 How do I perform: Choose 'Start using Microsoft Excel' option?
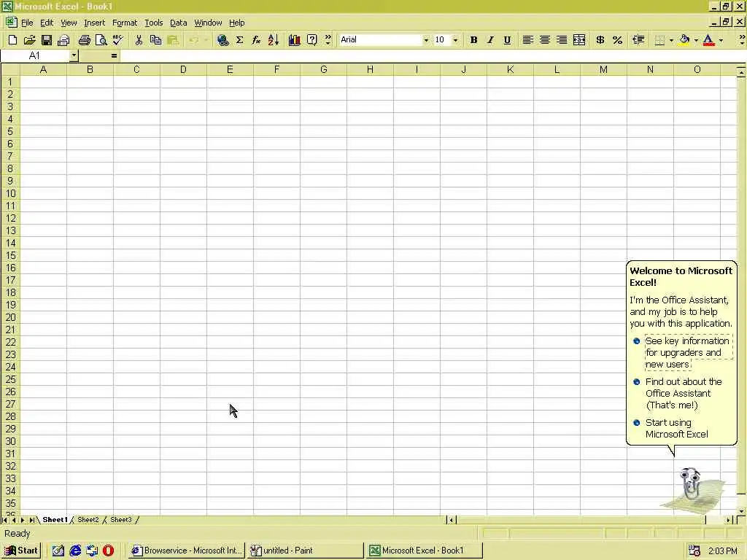[x=676, y=428]
